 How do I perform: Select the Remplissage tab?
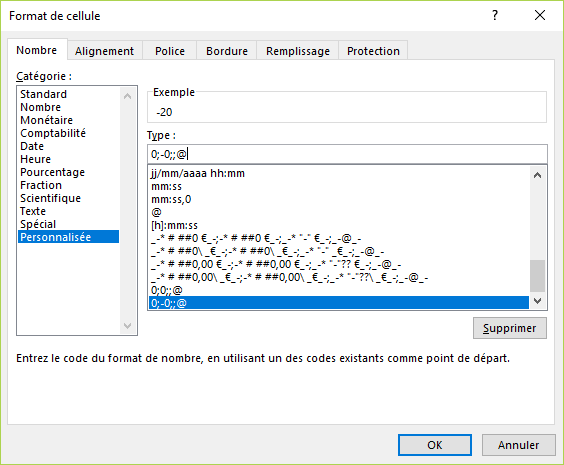pos(298,51)
